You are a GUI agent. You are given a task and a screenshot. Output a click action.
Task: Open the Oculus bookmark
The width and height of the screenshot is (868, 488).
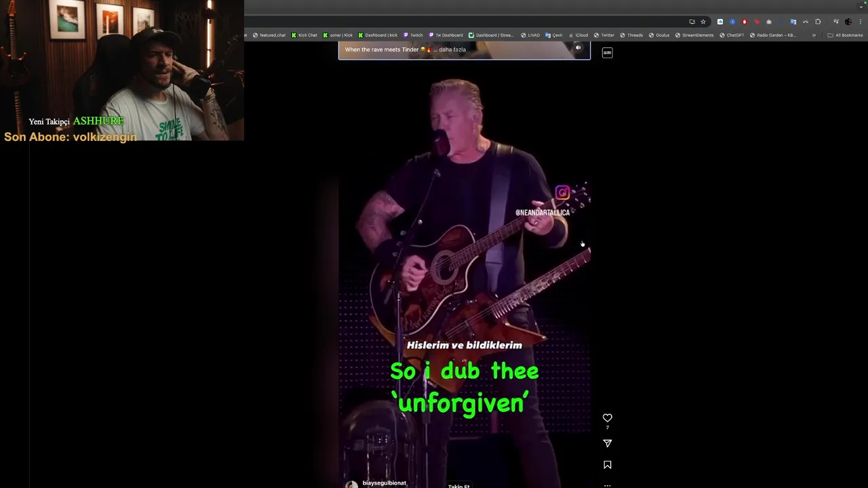click(659, 35)
